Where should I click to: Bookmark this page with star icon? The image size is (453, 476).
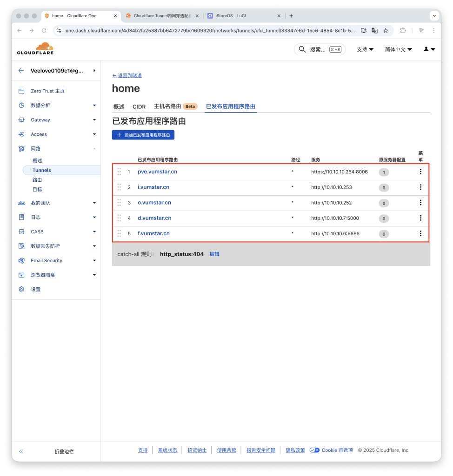click(386, 31)
